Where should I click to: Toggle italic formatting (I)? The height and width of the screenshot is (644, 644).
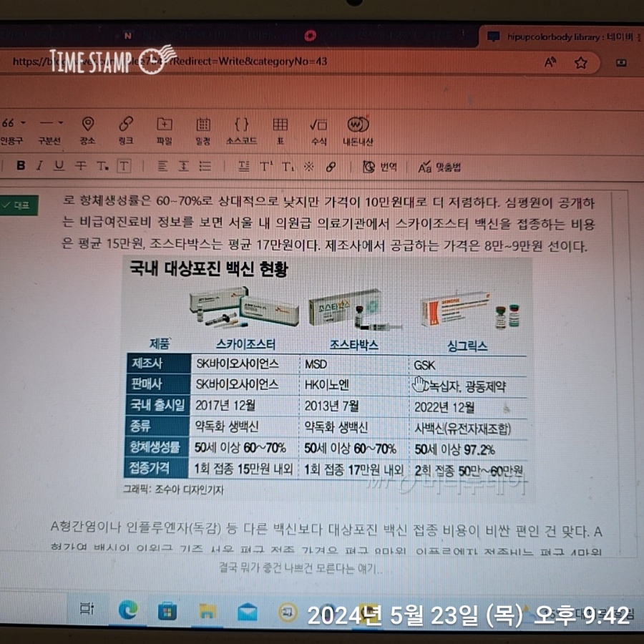tap(39, 165)
